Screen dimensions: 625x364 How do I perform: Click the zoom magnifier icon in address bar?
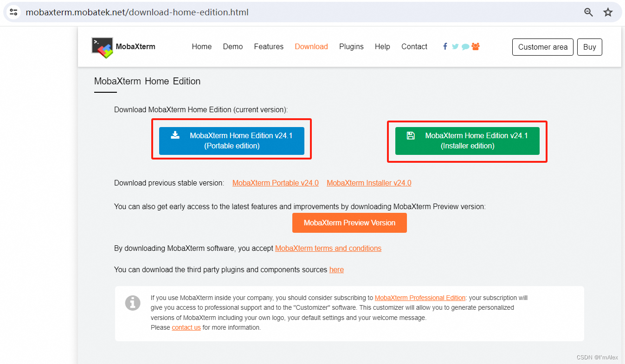[x=588, y=13]
